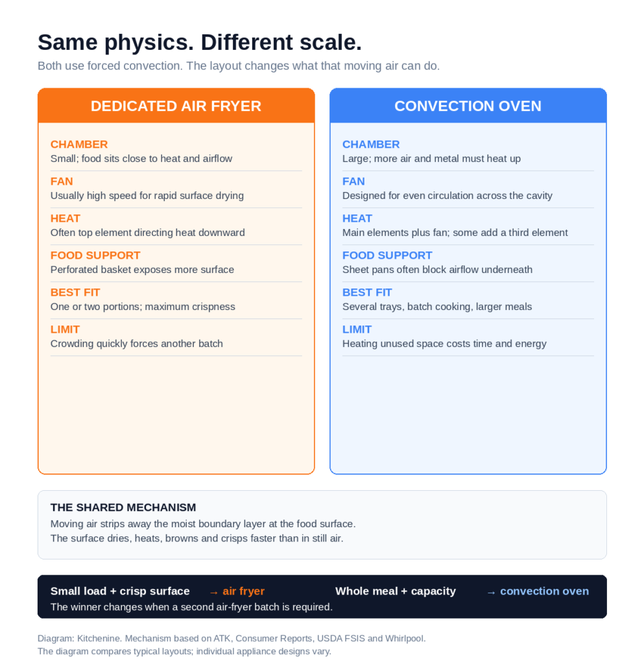644x664 pixels.
Task: Click 'air fryer' orange text in footer bar
Action: coord(243,591)
